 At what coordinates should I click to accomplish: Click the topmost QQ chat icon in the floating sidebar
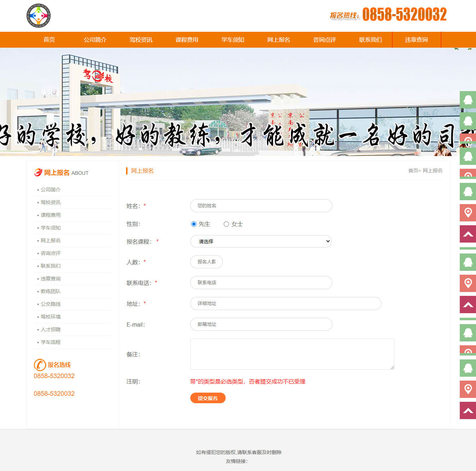click(x=468, y=100)
